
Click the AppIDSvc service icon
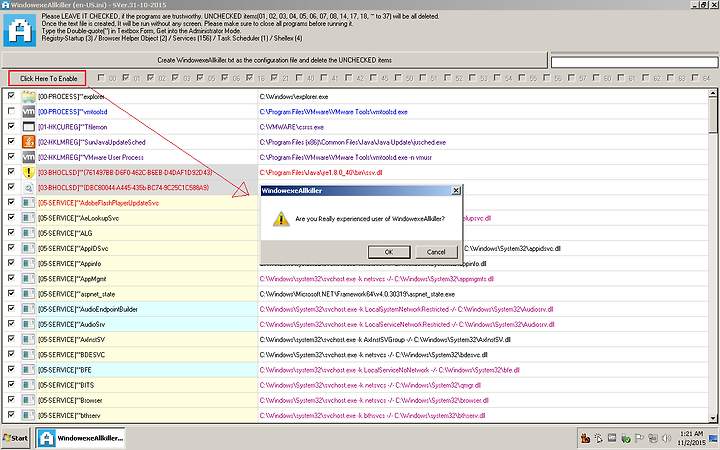[28, 248]
